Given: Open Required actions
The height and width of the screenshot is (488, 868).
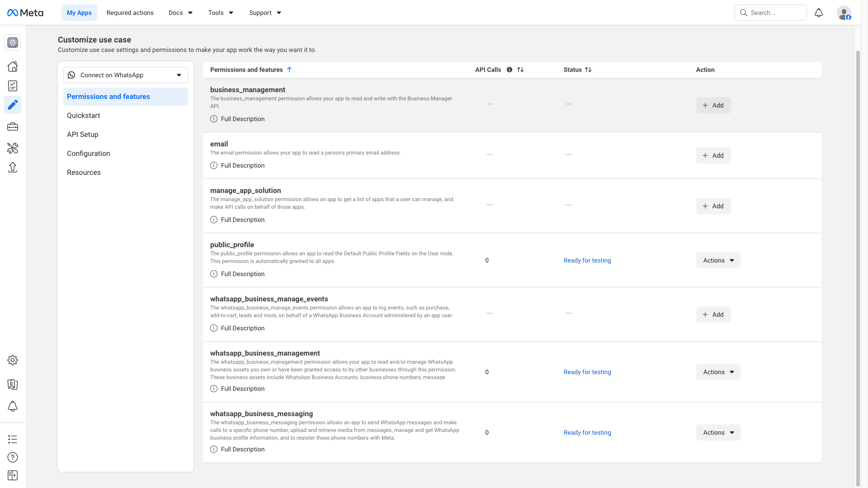Looking at the screenshot, I should point(130,13).
